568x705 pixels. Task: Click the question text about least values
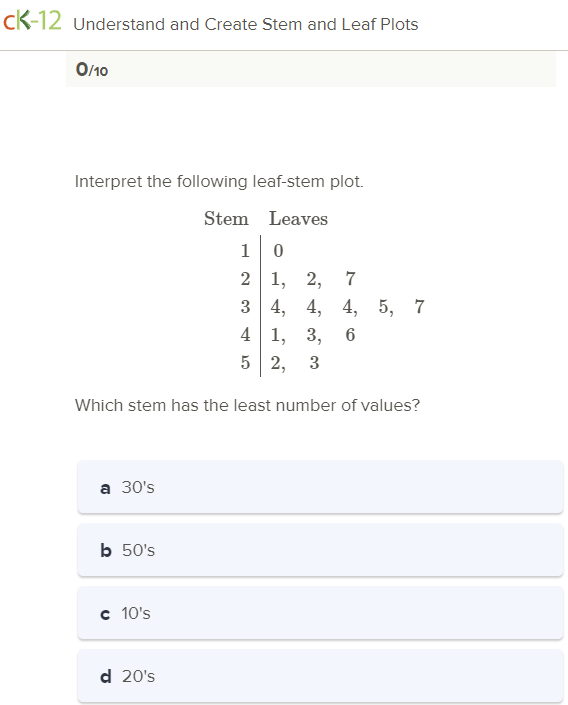(247, 405)
